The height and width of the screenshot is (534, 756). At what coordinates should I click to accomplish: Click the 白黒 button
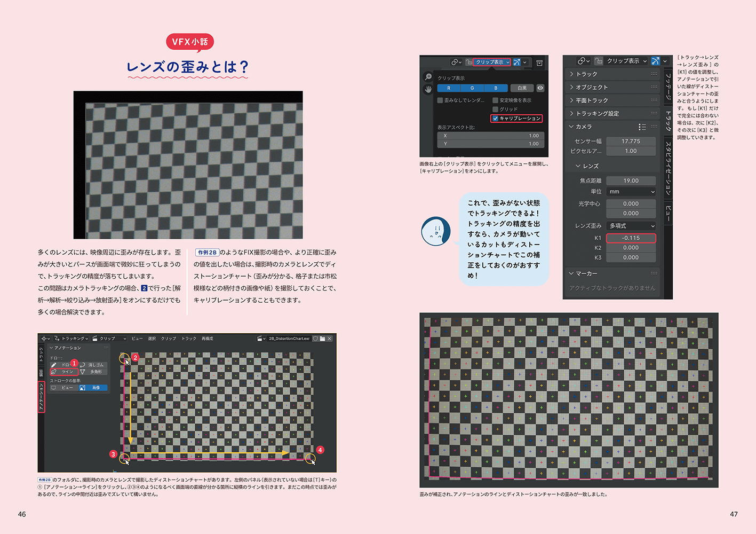pos(522,88)
